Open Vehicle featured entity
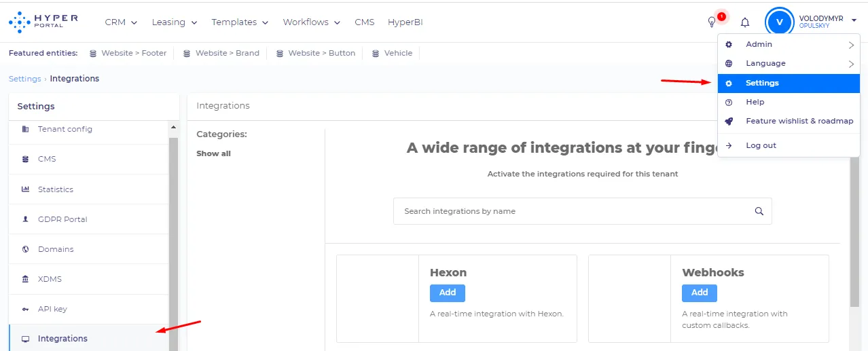This screenshot has width=868, height=351. pyautogui.click(x=393, y=53)
